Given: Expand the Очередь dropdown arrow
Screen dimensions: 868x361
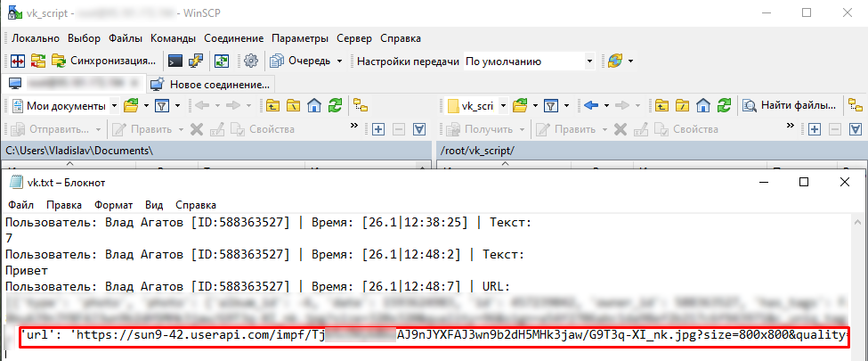Looking at the screenshot, I should coord(339,61).
